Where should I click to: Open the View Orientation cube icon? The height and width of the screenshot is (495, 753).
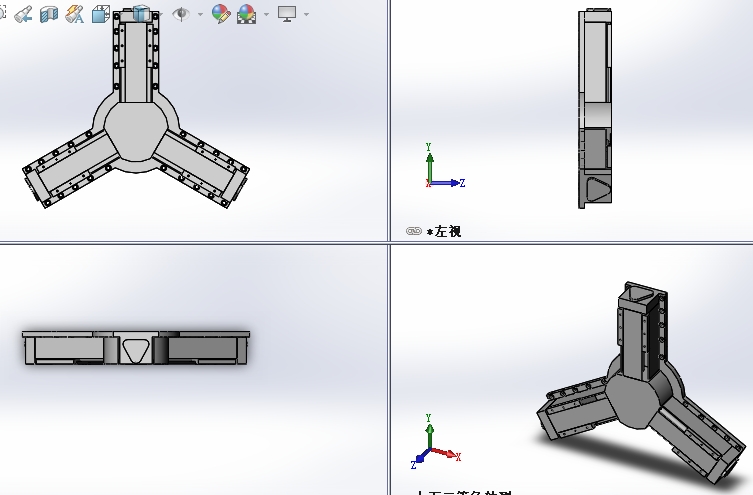pos(100,14)
